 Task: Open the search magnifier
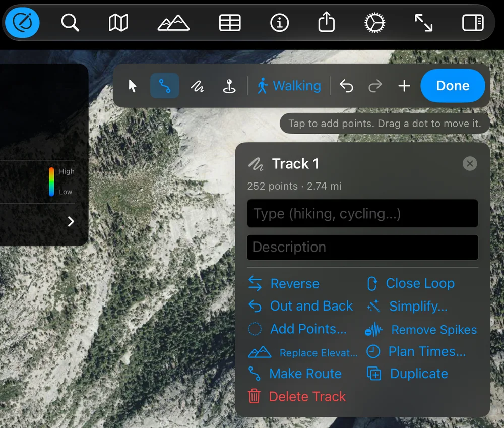[x=70, y=23]
